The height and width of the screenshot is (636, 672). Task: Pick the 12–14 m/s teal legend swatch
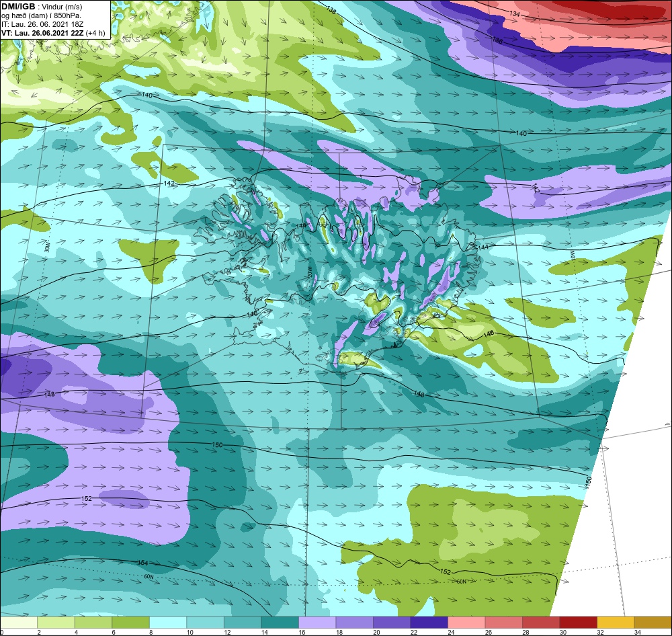pyautogui.click(x=243, y=623)
